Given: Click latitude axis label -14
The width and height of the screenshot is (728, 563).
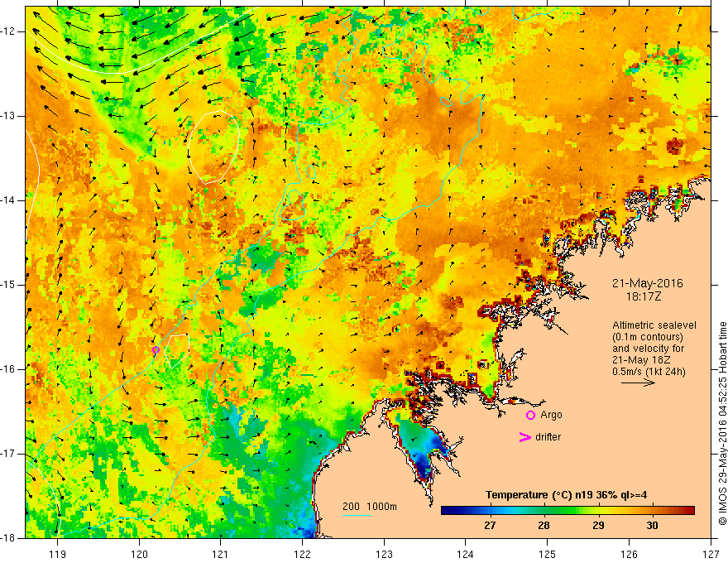Looking at the screenshot, I should point(9,200).
